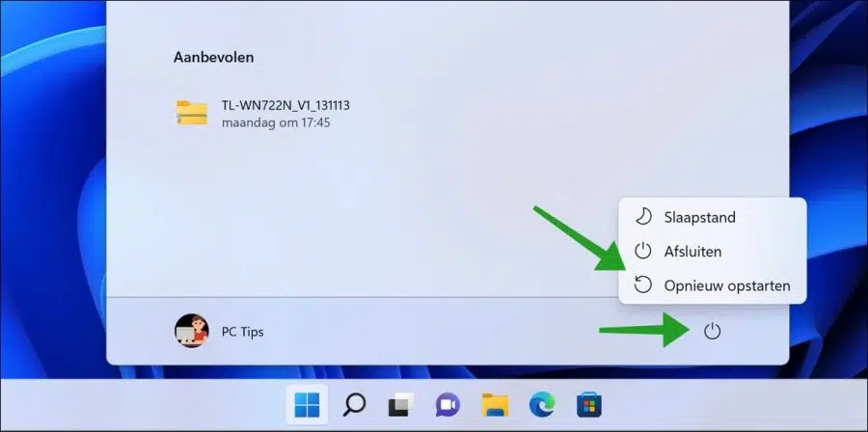
Task: Open the TL-WN722N_V1_131113 recommended file
Action: [x=263, y=114]
